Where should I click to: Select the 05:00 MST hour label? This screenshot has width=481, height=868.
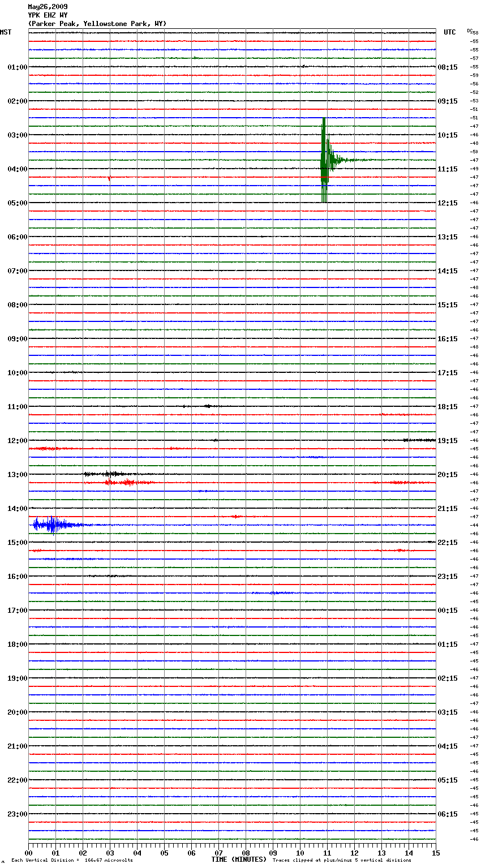(18, 203)
